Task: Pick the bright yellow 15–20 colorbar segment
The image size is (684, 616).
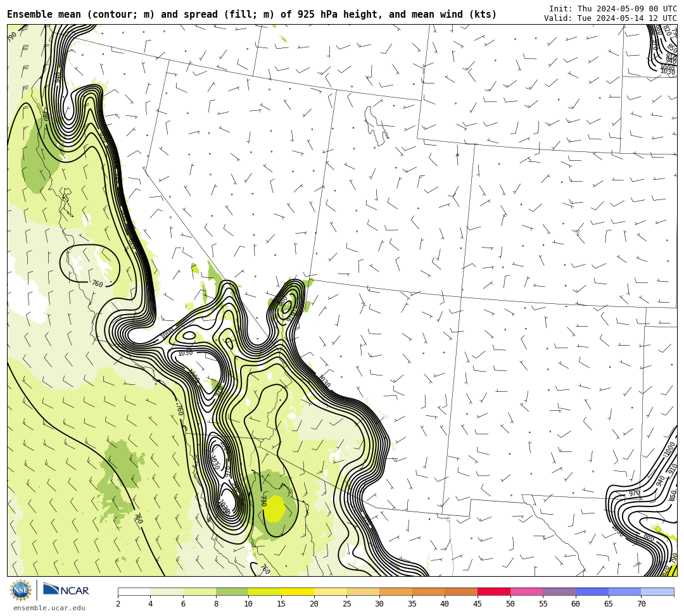Action: point(298,591)
